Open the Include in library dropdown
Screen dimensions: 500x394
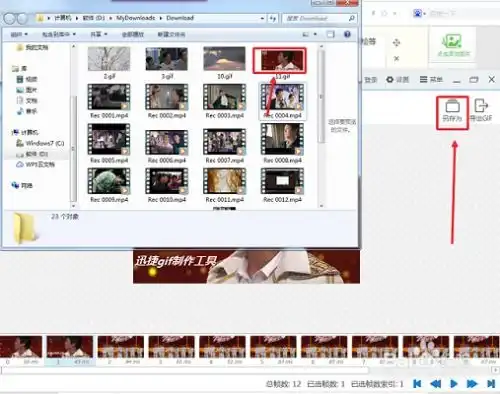point(59,34)
